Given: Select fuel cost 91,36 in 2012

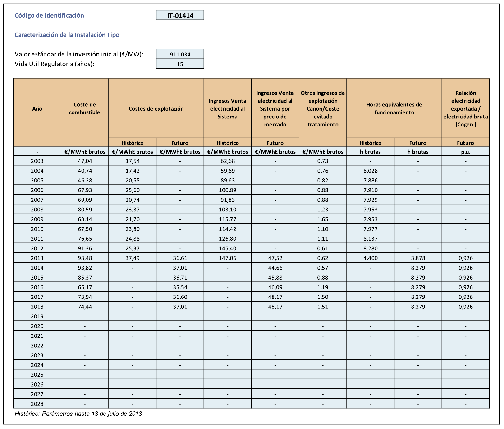Looking at the screenshot, I should pyautogui.click(x=85, y=248).
